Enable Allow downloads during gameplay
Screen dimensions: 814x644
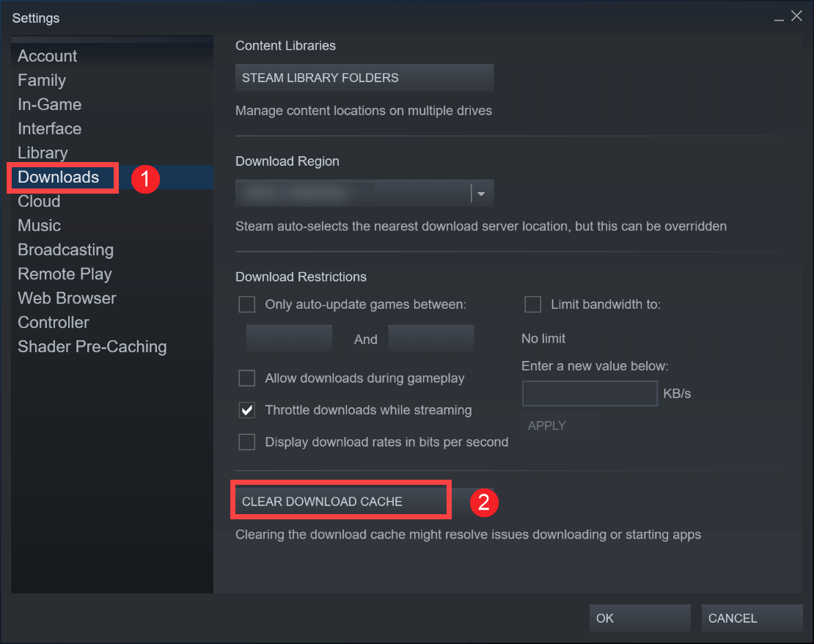[x=247, y=378]
